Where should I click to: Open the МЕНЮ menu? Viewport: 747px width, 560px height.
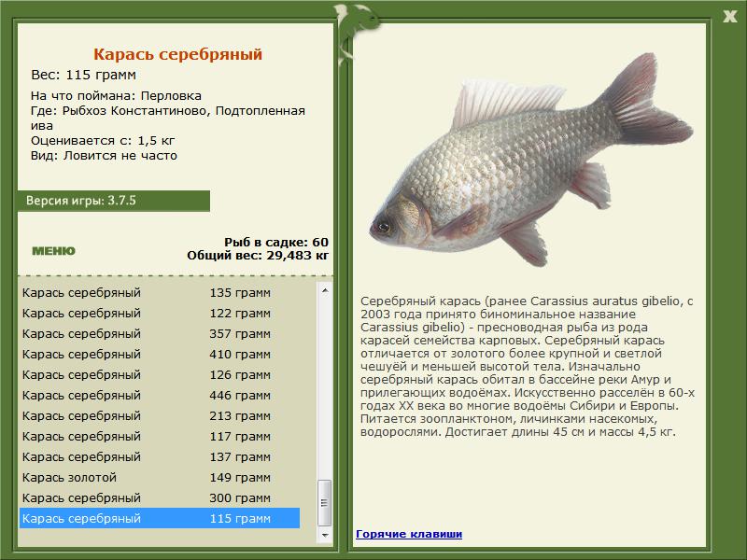point(53,249)
